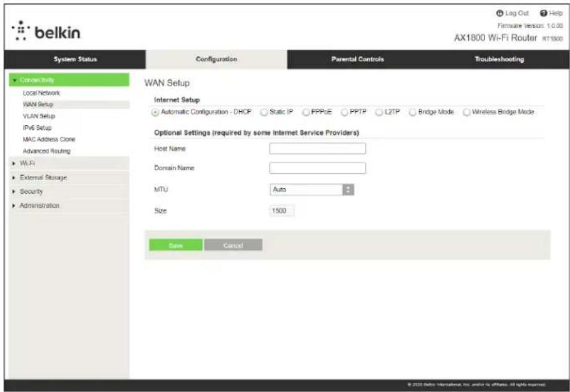
Task: Open VLAN Setup page
Action: (x=39, y=116)
